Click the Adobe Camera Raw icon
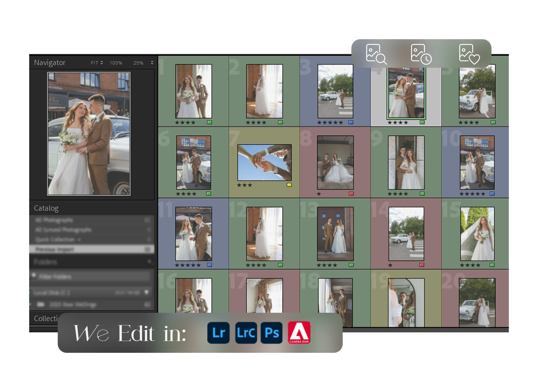 point(299,333)
